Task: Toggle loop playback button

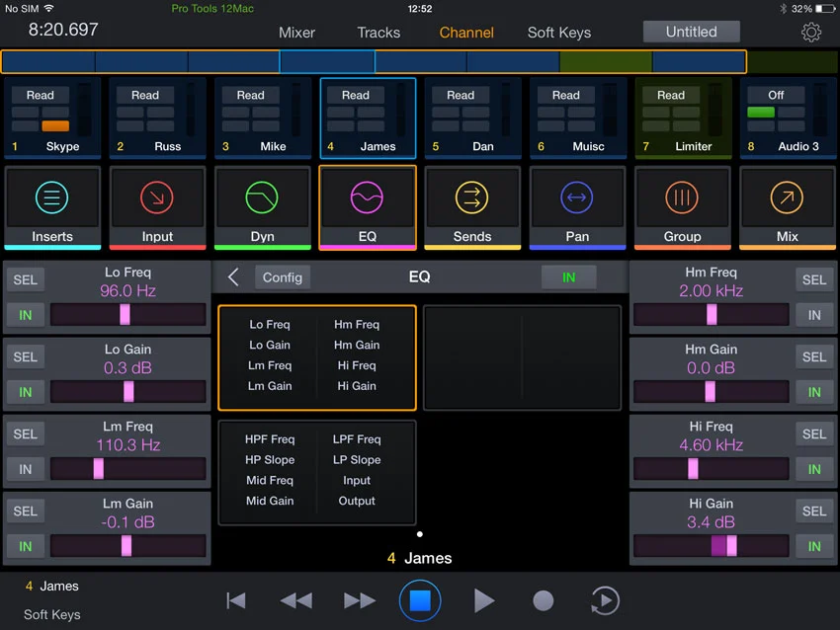Action: 605,600
